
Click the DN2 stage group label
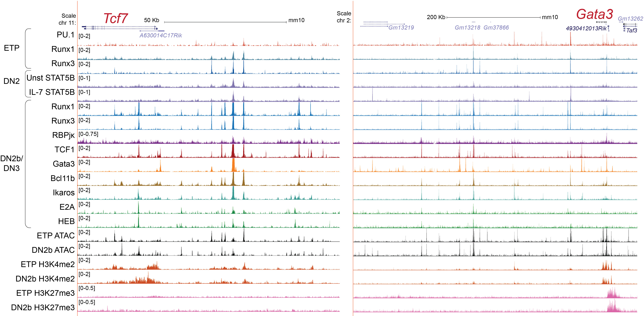click(12, 81)
